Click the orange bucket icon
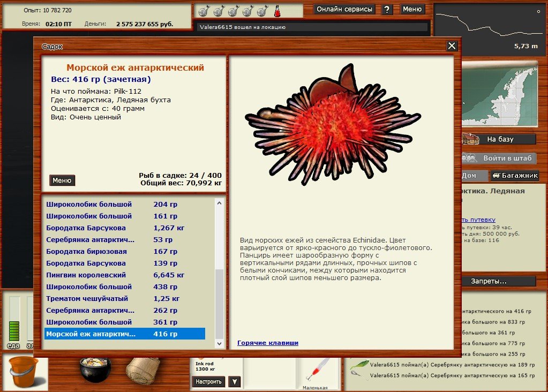This screenshot has height=392, width=548. (x=23, y=372)
